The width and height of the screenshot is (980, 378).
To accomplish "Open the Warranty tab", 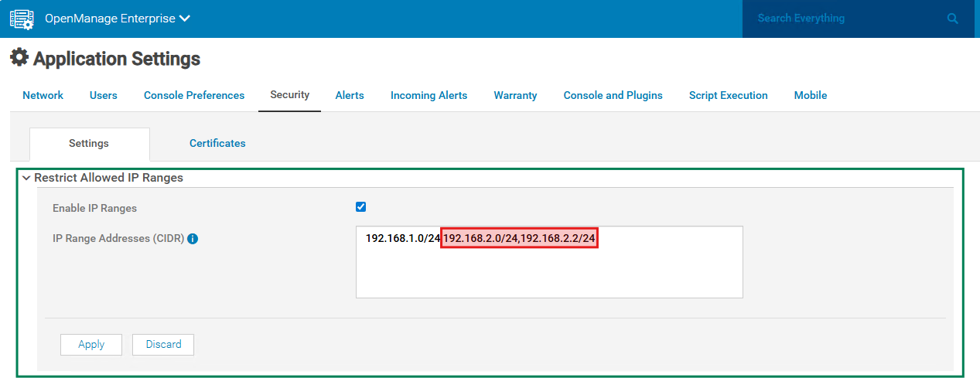I will pyautogui.click(x=516, y=95).
